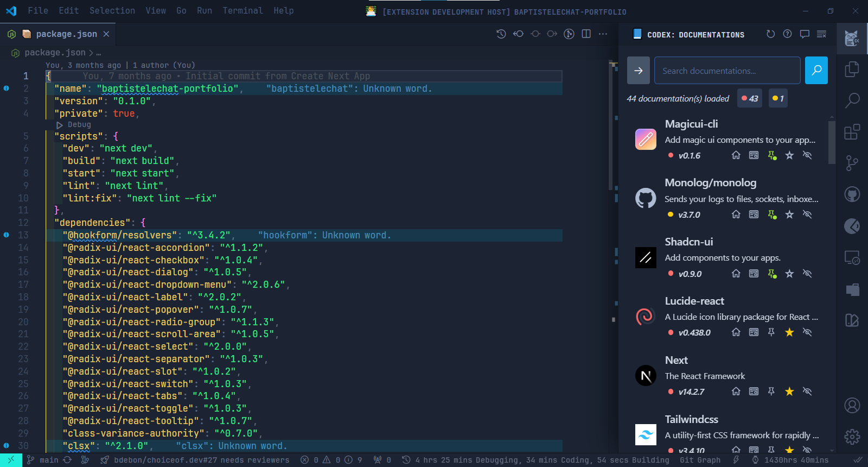Focus the Search documentations input field
This screenshot has width=868, height=467.
tap(727, 71)
